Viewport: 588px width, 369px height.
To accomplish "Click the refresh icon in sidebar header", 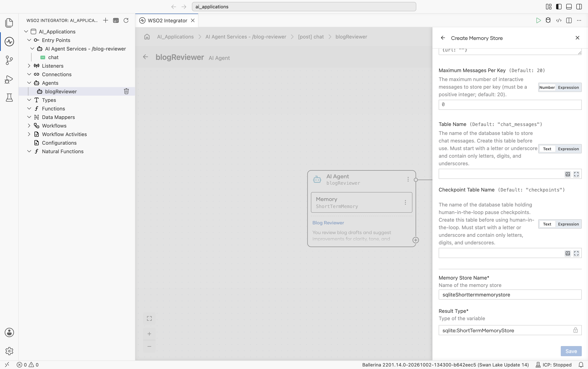I will tap(126, 20).
